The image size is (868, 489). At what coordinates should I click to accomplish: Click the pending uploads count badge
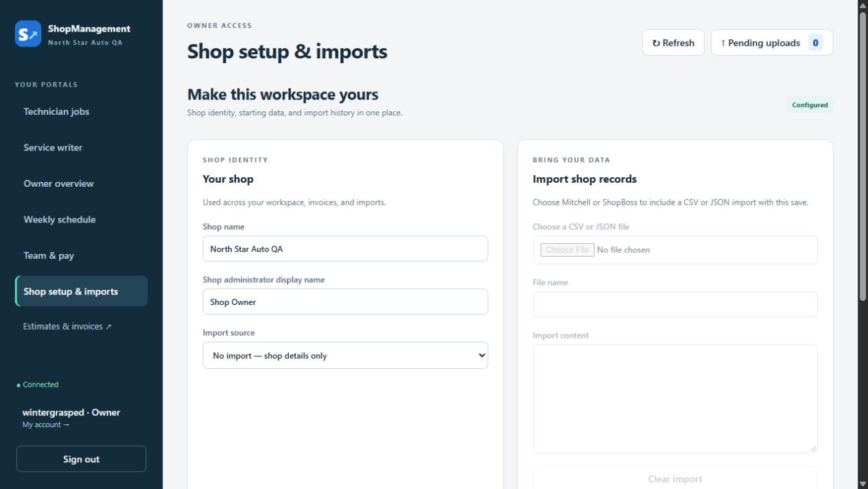click(815, 43)
